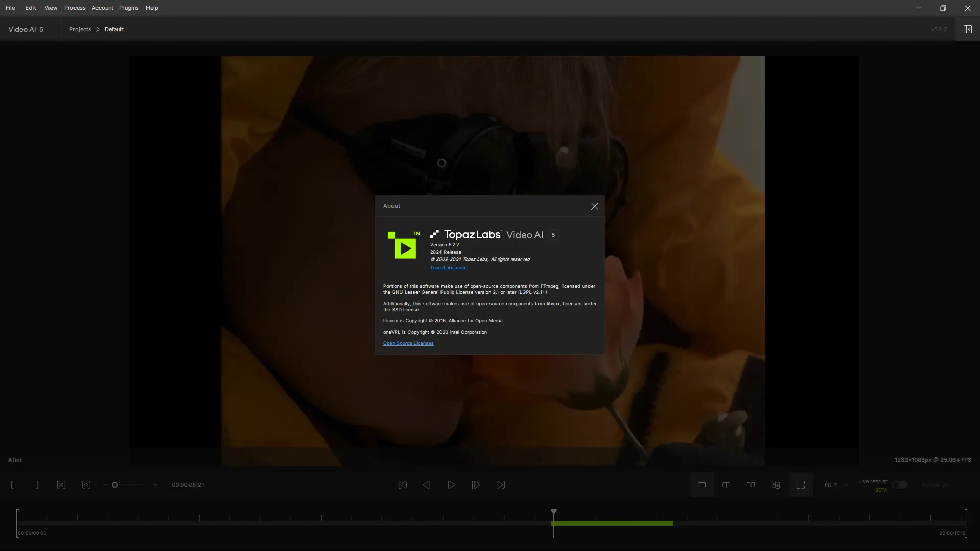The height and width of the screenshot is (551, 980).
Task: Click zoom to trim selection icon
Action: (86, 485)
